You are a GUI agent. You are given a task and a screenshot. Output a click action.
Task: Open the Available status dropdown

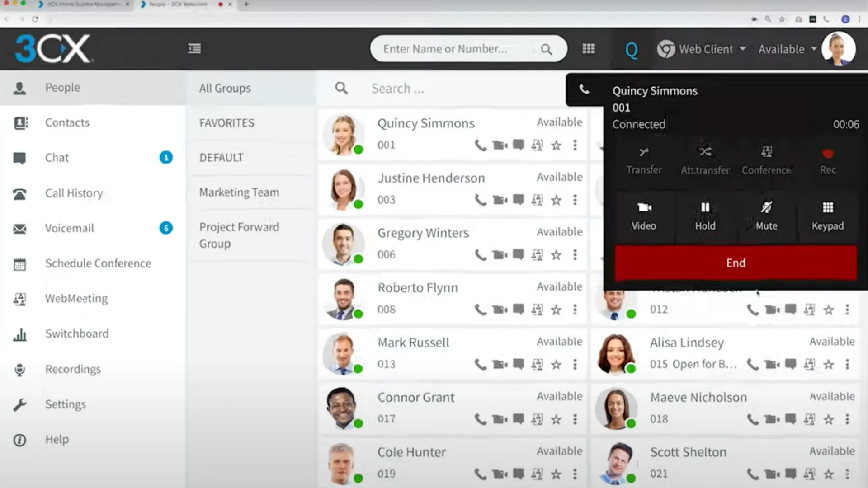tap(787, 49)
